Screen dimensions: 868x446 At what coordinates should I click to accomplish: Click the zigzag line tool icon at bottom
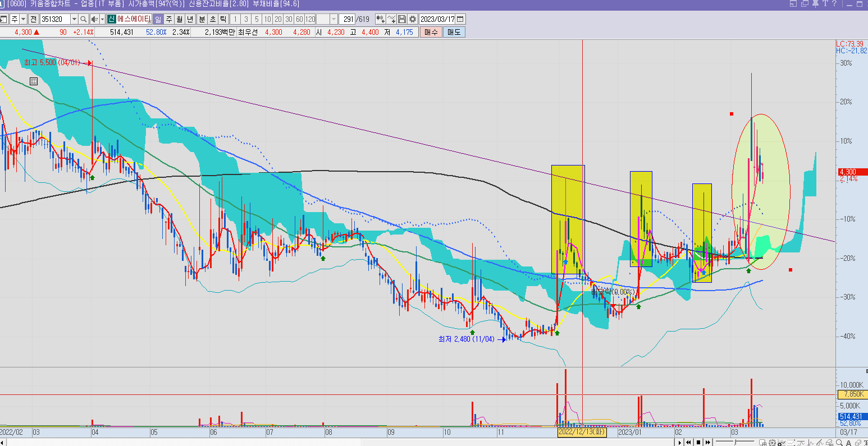pos(810,442)
